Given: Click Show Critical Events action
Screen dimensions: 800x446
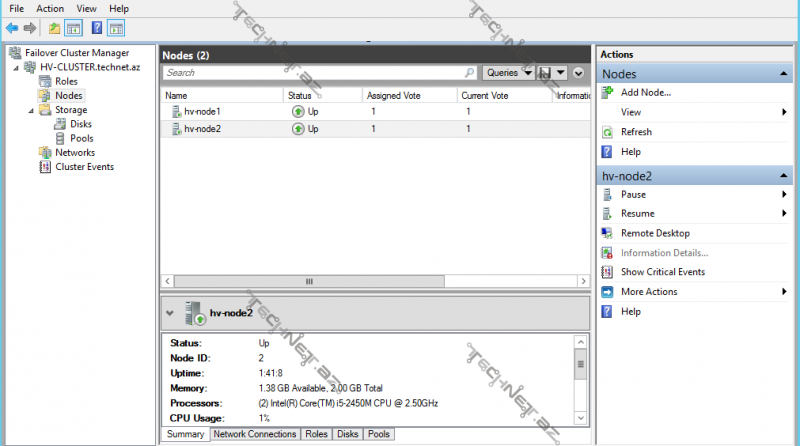Looking at the screenshot, I should point(663,272).
